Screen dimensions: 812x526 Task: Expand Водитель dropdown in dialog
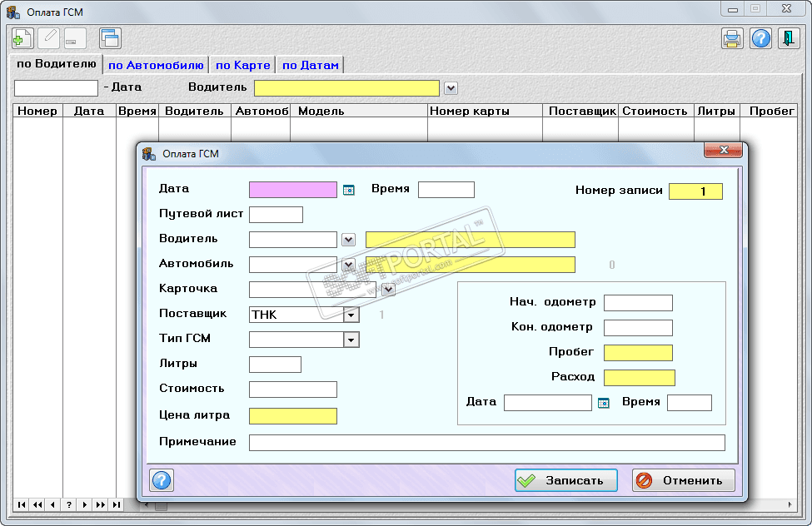point(348,240)
